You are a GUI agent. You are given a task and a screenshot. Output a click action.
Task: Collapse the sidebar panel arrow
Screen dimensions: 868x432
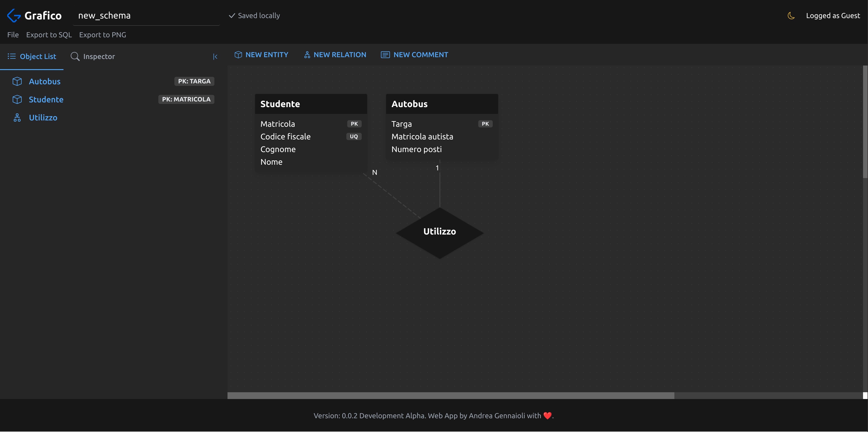tap(215, 57)
